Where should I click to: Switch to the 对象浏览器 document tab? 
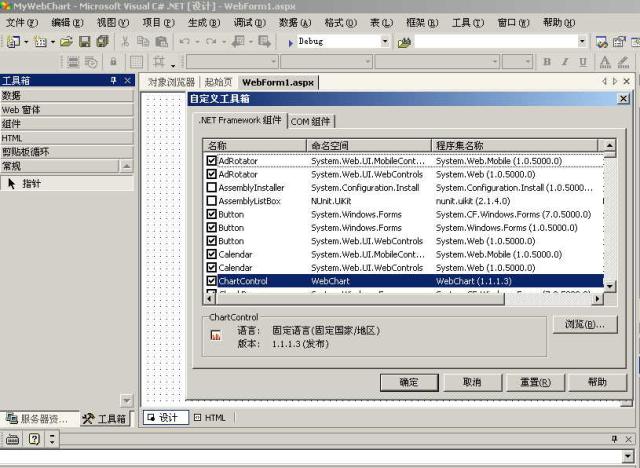tap(171, 82)
